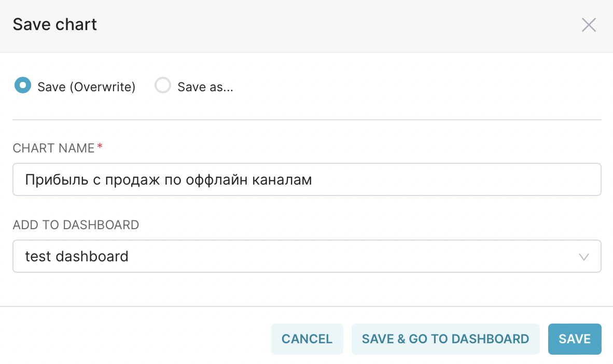Click the red required asterisk marker
613x364 pixels.
coord(100,147)
